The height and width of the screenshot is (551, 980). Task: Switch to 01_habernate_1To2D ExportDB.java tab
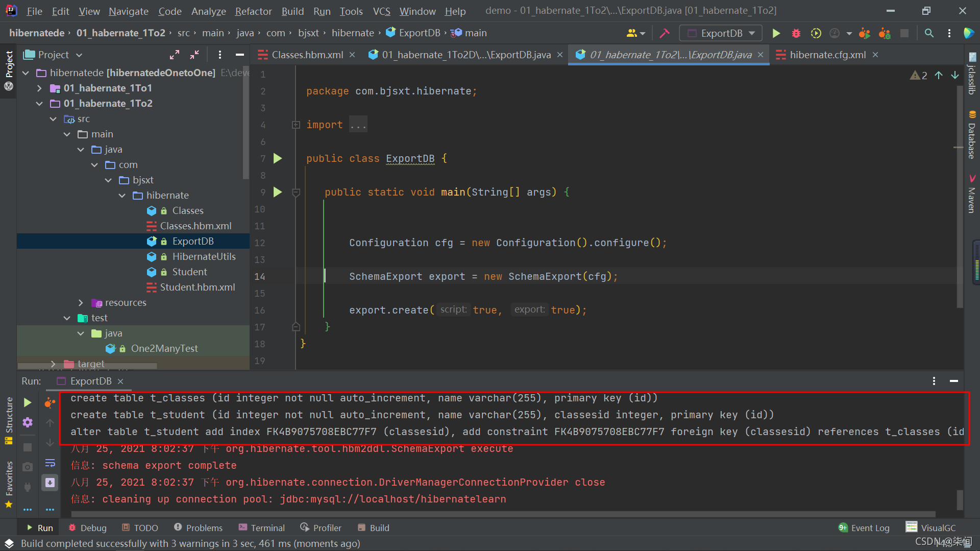coord(466,55)
